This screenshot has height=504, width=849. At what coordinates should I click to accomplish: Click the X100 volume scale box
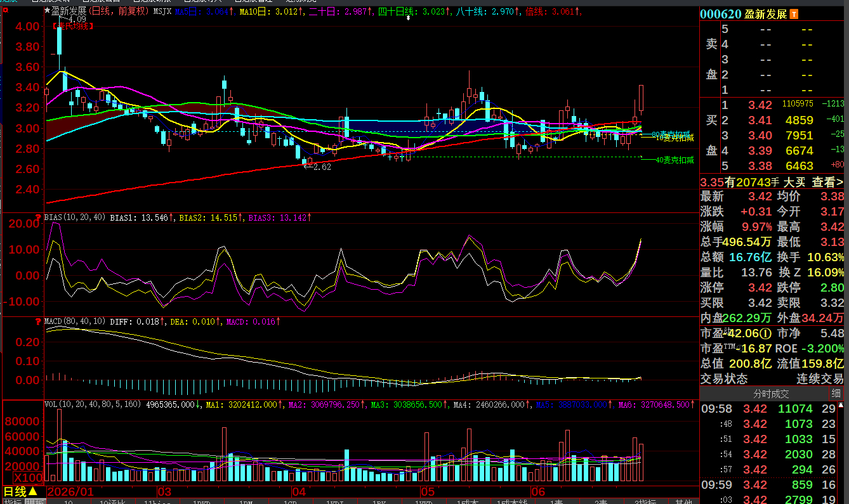point(29,477)
